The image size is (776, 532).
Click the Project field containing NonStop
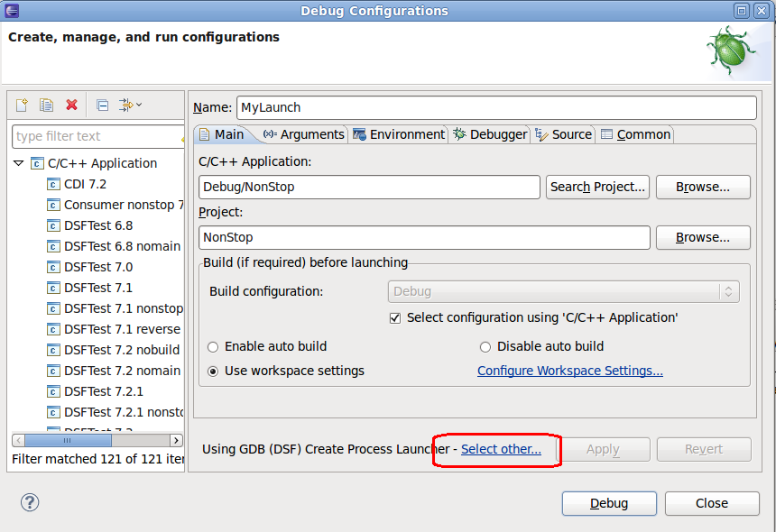coord(424,237)
